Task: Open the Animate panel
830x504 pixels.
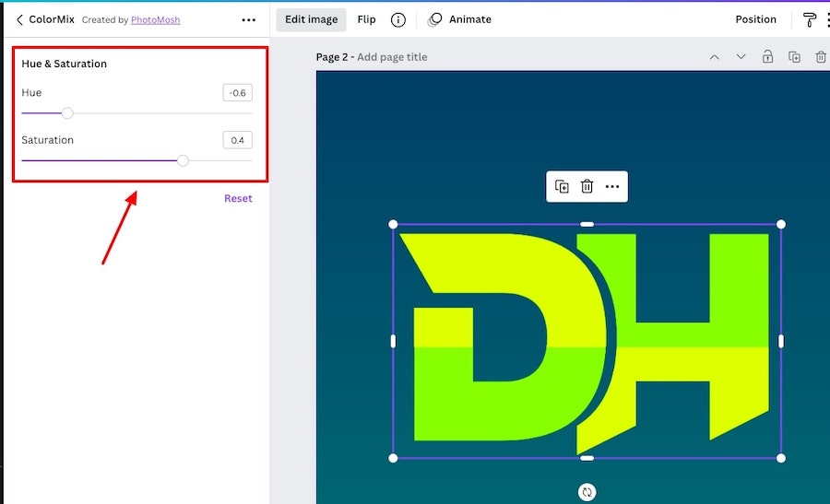Action: [460, 19]
